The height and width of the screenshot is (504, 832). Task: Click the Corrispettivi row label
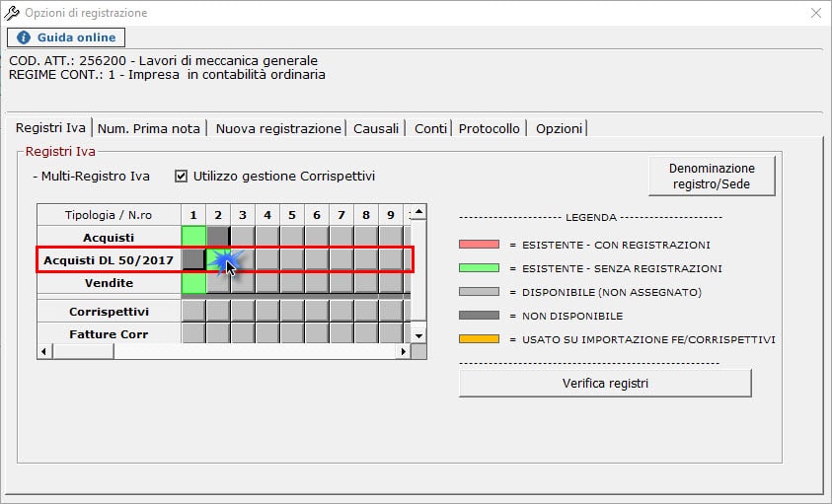(x=109, y=312)
